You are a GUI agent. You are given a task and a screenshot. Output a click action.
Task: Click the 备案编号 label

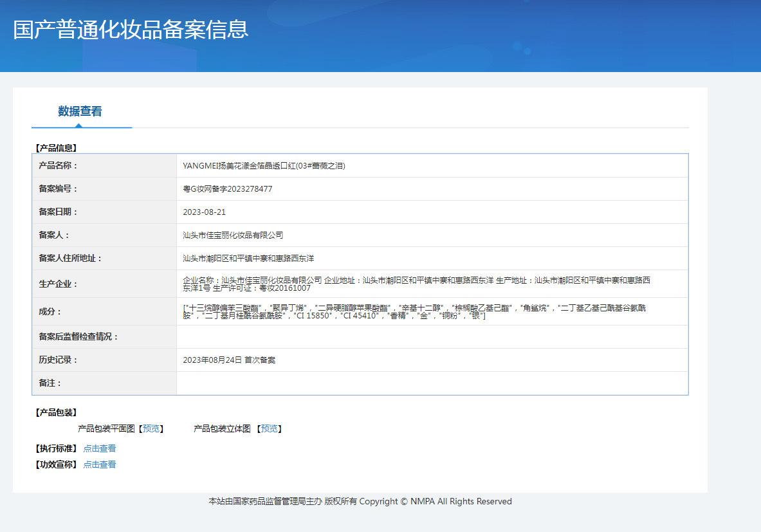(58, 189)
